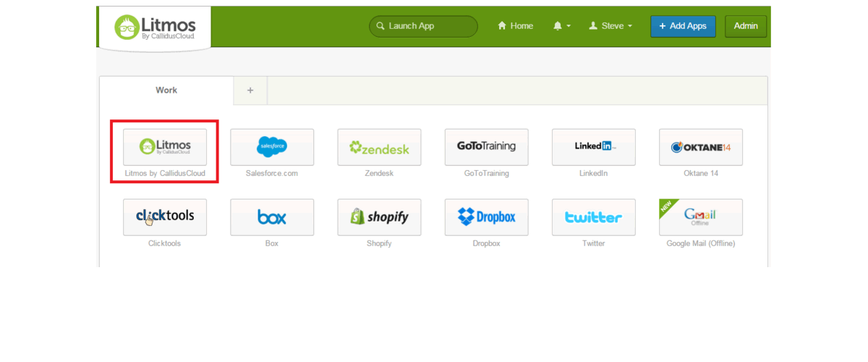Open the Shopify app tile
868x362 pixels.
pos(379,217)
